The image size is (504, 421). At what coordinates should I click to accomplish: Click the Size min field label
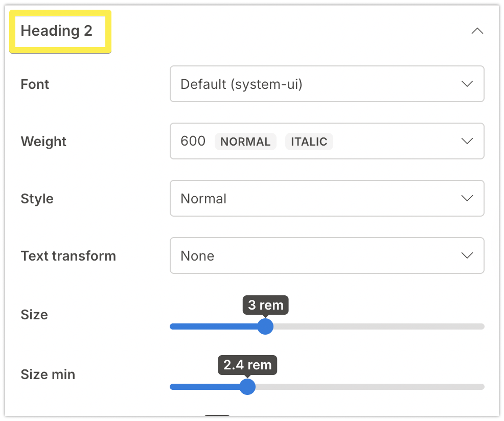tap(48, 375)
